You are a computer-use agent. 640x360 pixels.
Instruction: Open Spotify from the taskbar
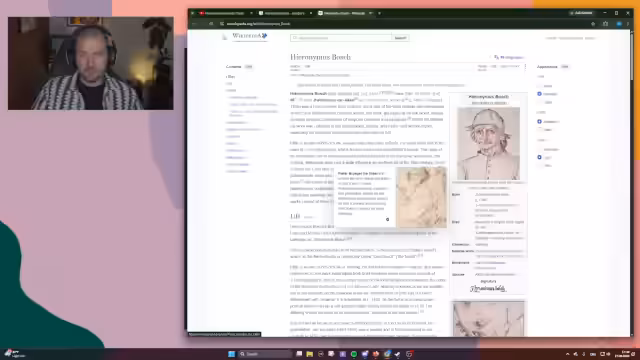(354, 354)
